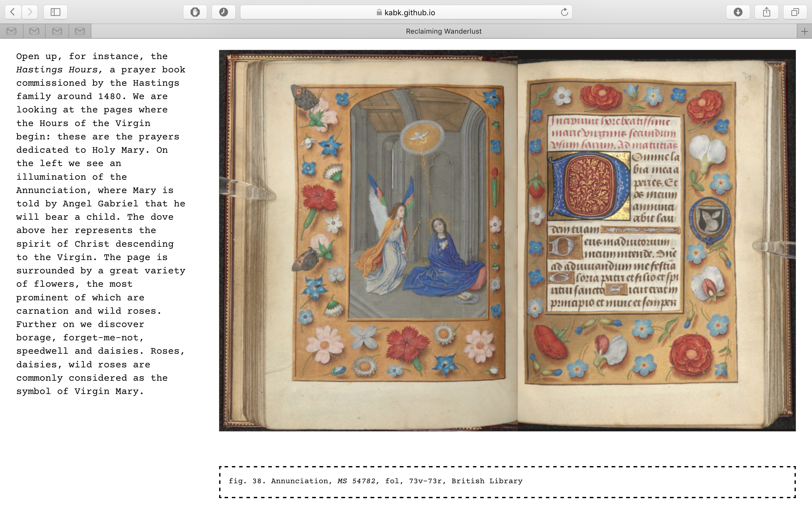Select the second pinned mail tab

34,31
